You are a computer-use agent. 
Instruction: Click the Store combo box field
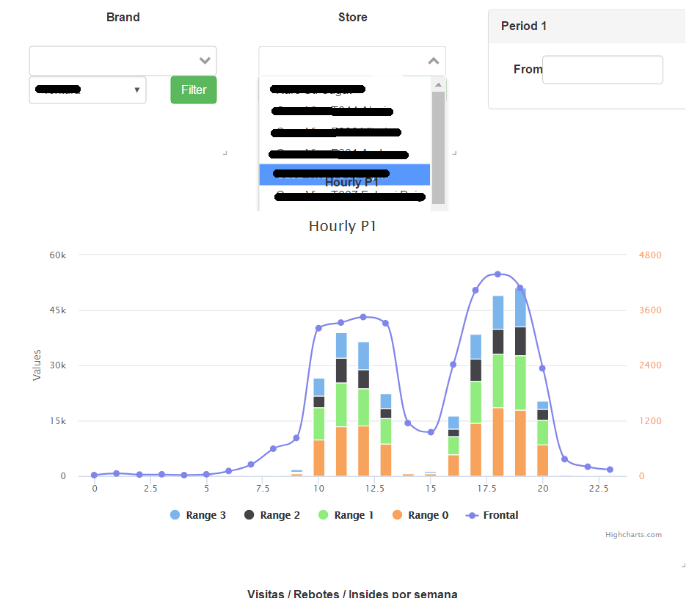(x=352, y=61)
